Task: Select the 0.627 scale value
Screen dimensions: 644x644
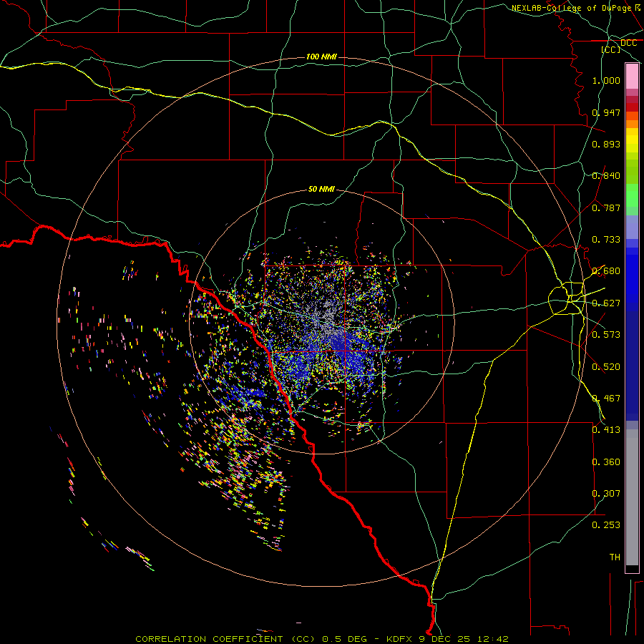Action: coord(606,303)
